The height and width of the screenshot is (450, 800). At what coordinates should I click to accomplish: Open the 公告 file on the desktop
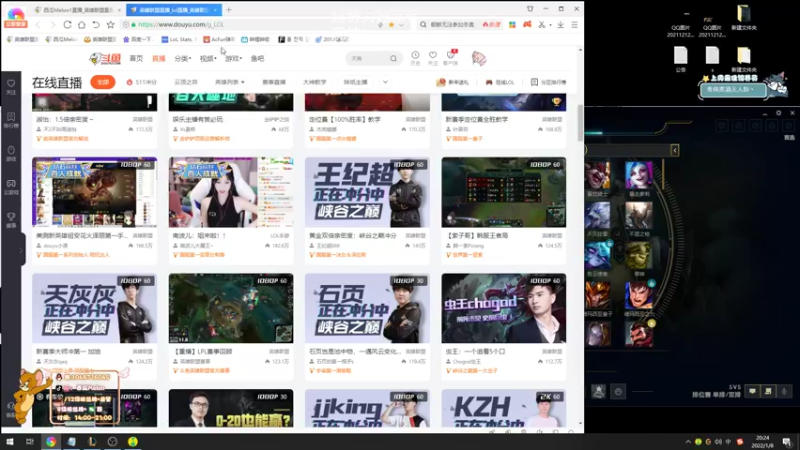pyautogui.click(x=681, y=59)
